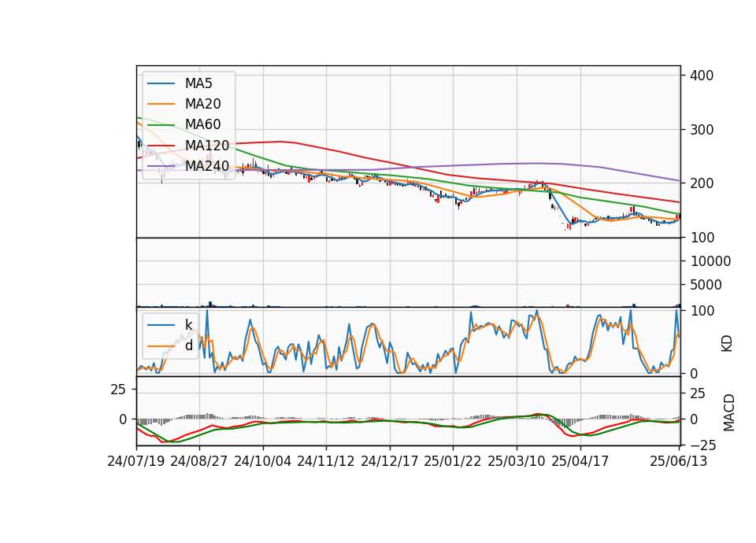The width and height of the screenshot is (756, 543).
Task: Click the 24/11/12 date axis label
Action: (x=326, y=461)
